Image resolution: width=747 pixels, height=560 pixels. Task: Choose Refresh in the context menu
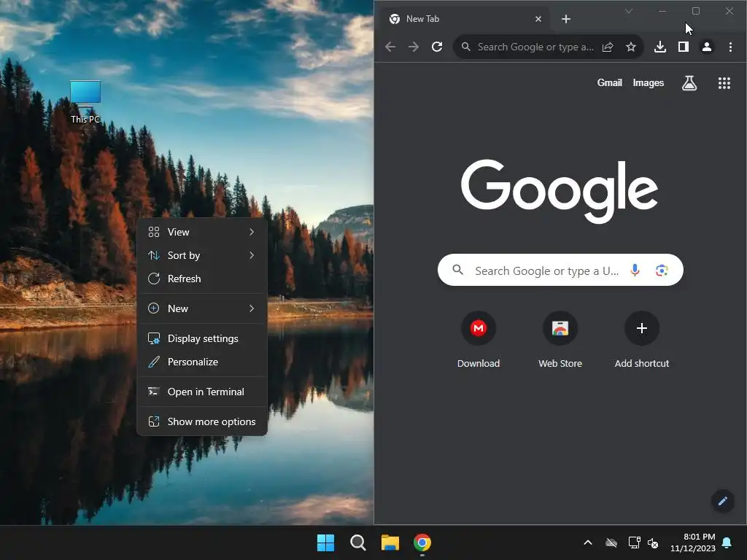202,279
